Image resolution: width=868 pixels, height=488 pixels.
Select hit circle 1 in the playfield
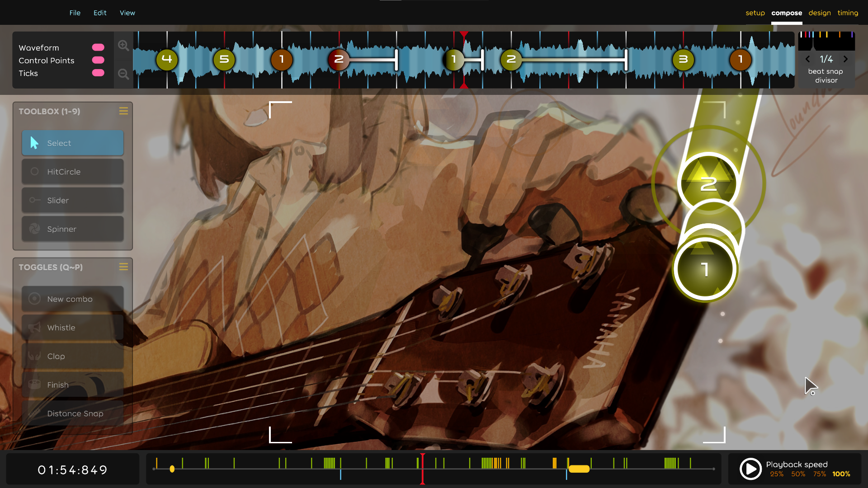(x=705, y=269)
